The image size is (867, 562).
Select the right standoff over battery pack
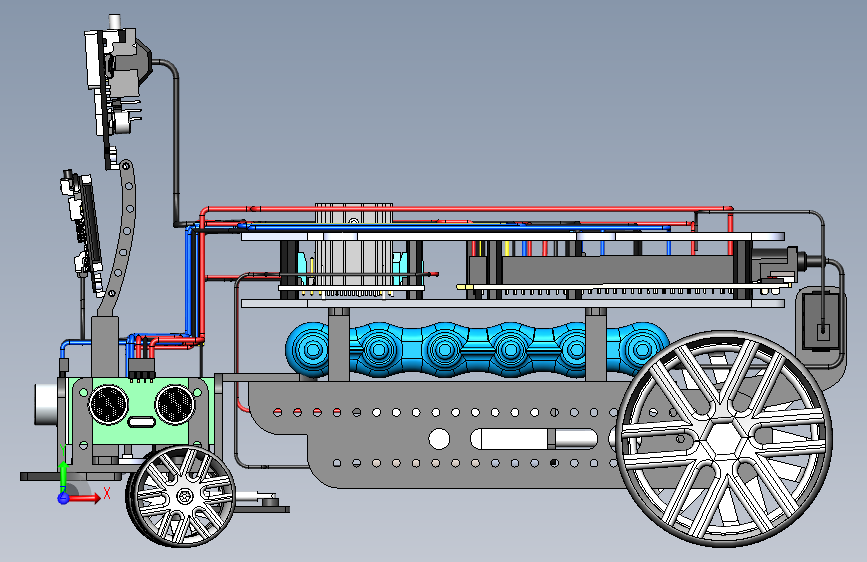pyautogui.click(x=596, y=345)
